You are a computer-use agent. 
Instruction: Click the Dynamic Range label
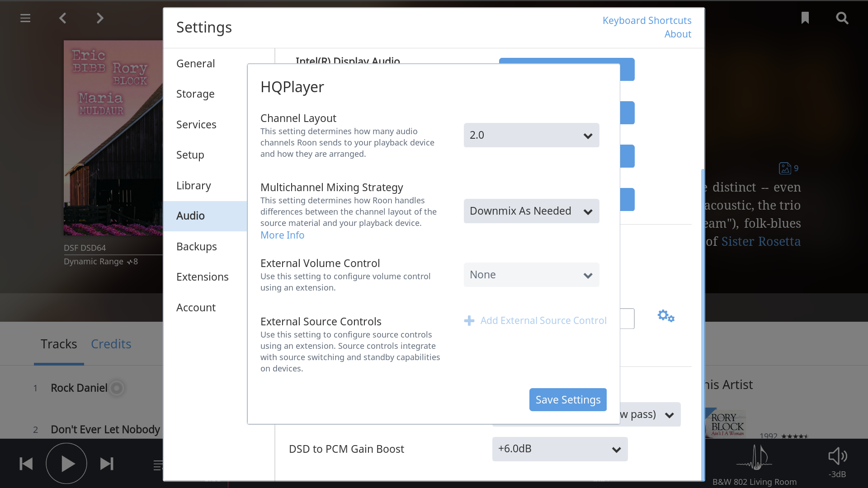94,262
